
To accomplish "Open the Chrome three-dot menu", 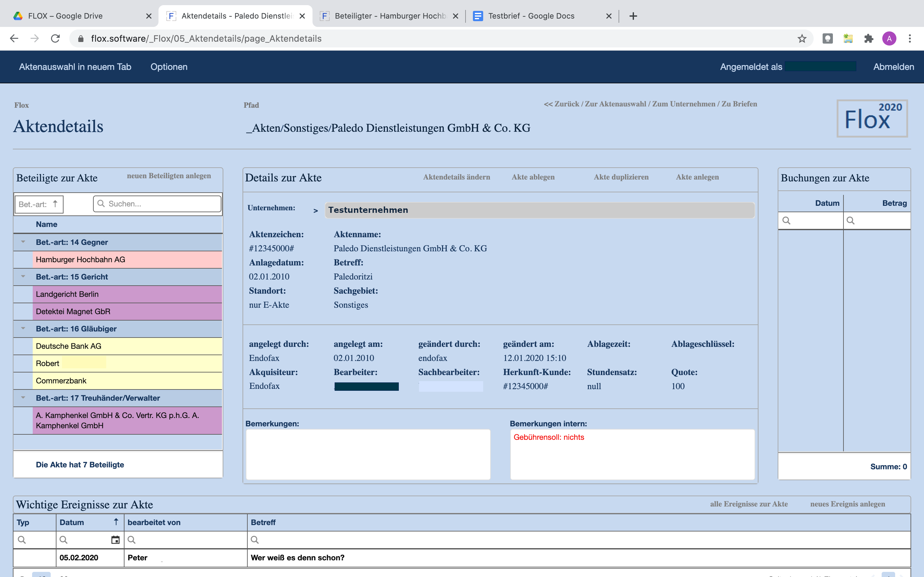I will pos(910,38).
